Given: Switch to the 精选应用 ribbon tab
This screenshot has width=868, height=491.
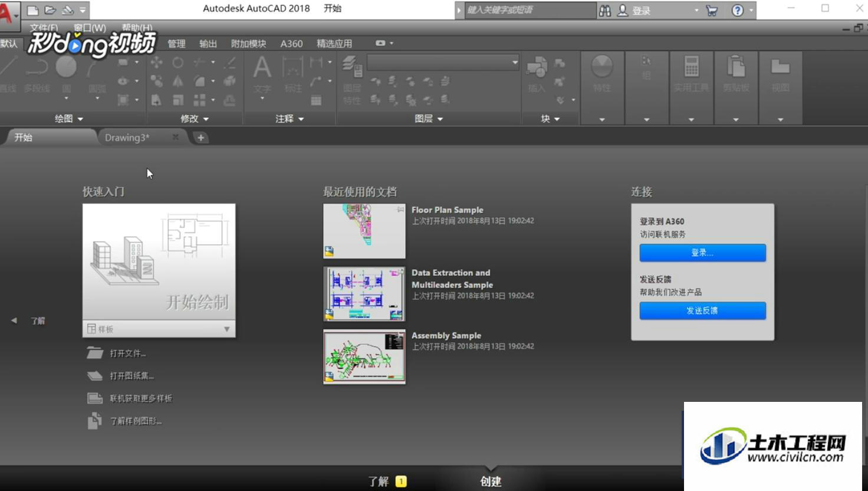Looking at the screenshot, I should pos(334,44).
